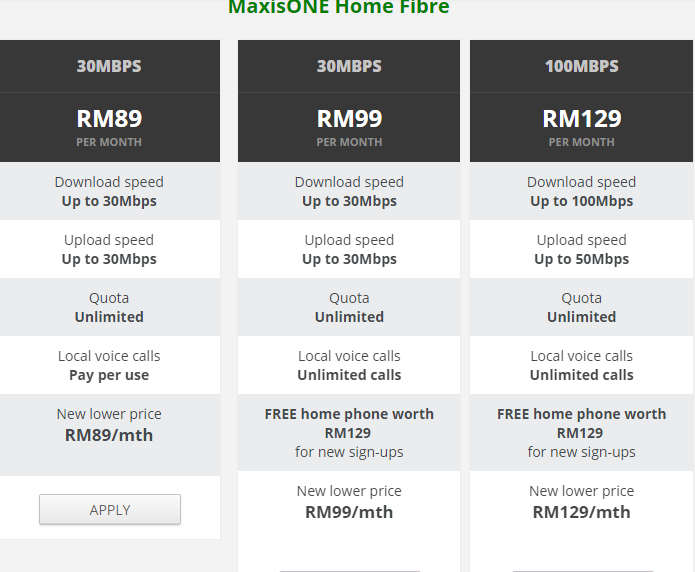Image resolution: width=695 pixels, height=572 pixels.
Task: Click the MaxisONE Home Fibre heading
Action: (339, 7)
